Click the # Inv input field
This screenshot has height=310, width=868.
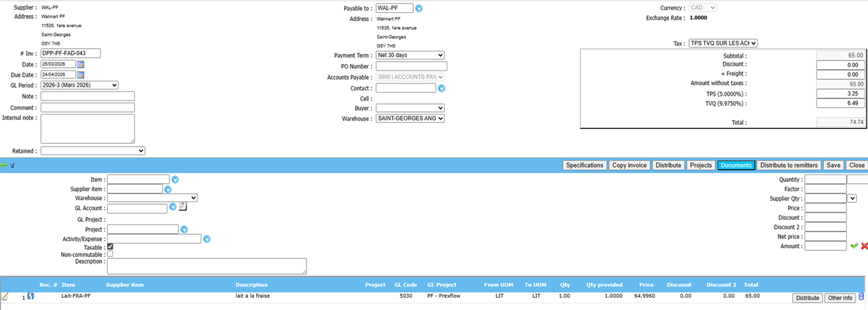click(71, 53)
